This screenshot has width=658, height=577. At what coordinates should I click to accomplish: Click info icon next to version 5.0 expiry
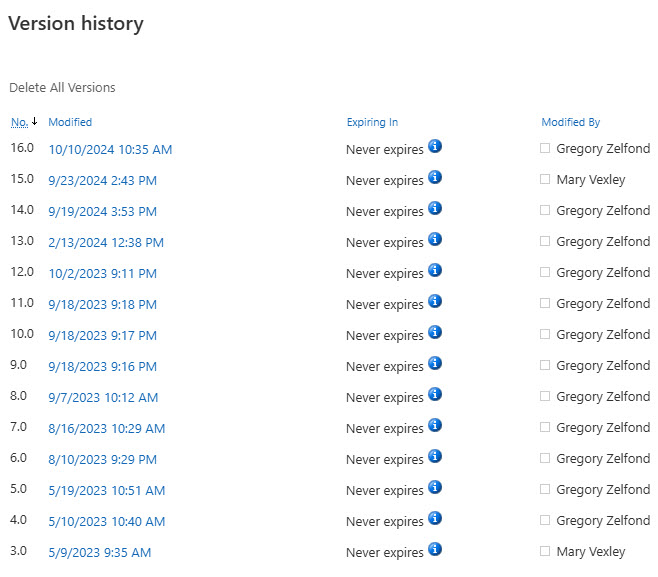tap(435, 487)
